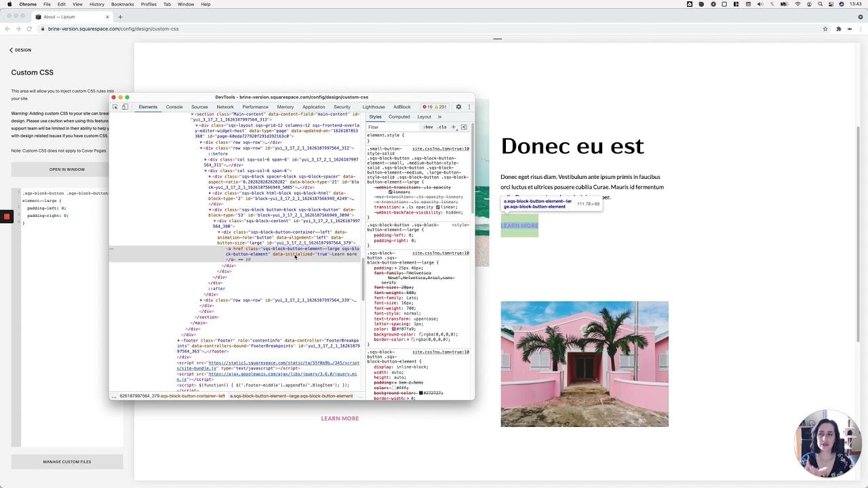Switch to the Sources tab
Viewport: 868px width, 488px height.
click(199, 107)
